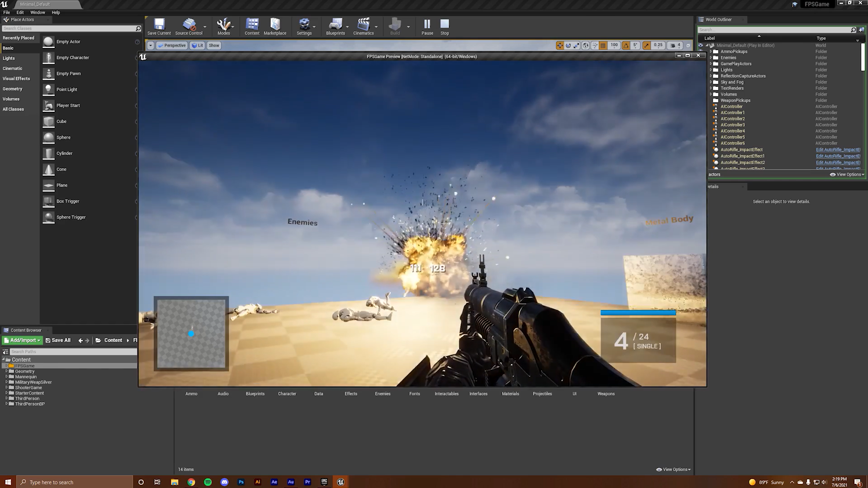Open the Add/Import dropdown
Viewport: 868px width, 488px height.
pos(22,340)
